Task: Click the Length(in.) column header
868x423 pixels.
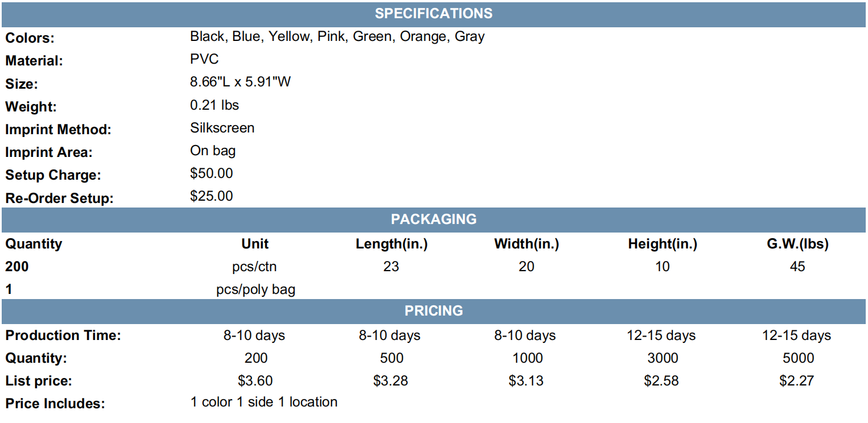Action: tap(391, 244)
